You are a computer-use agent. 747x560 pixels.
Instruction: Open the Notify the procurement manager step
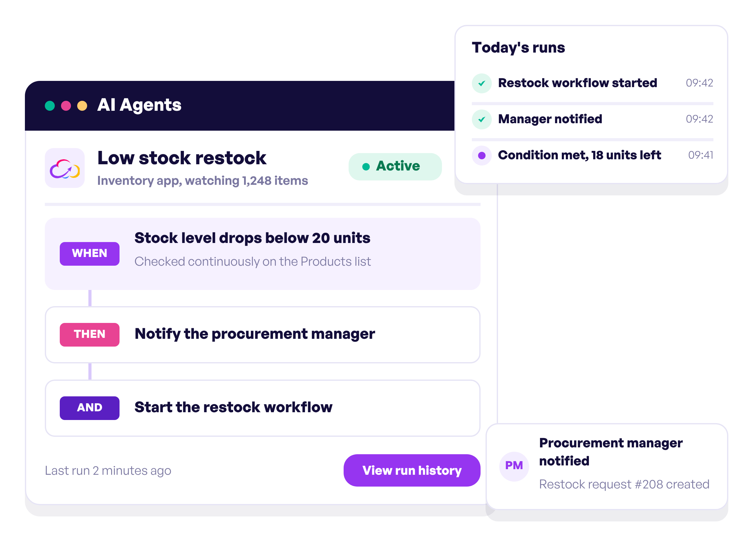pos(262,334)
